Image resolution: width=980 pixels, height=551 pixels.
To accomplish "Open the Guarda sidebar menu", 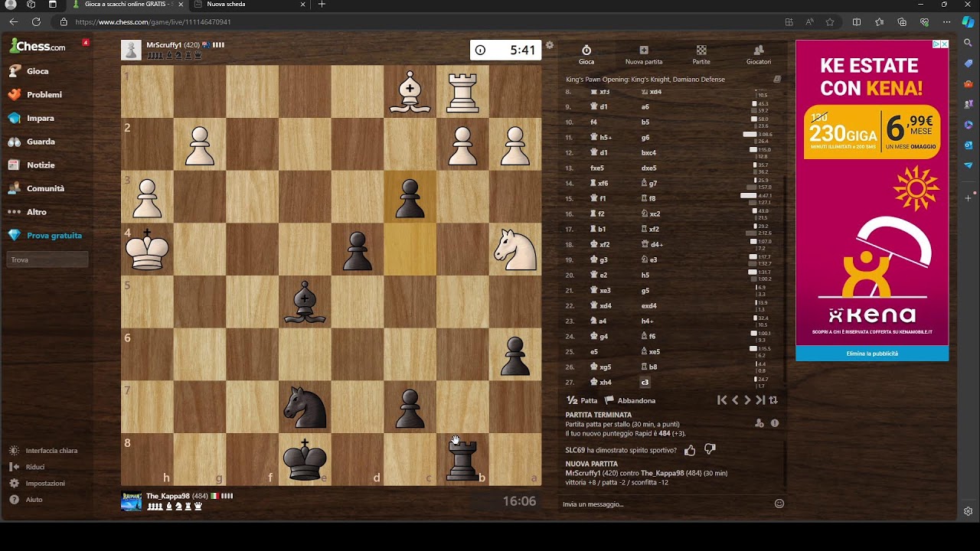I will coord(31,142).
